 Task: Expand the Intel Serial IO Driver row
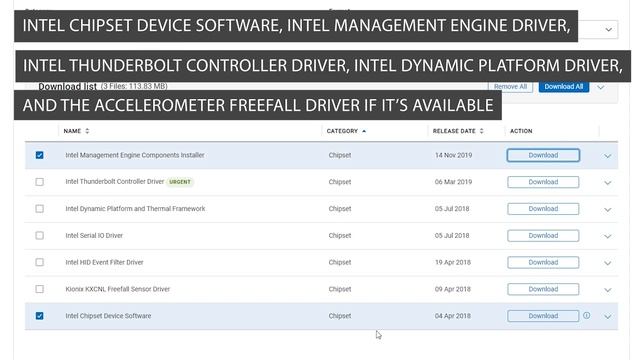point(607,236)
